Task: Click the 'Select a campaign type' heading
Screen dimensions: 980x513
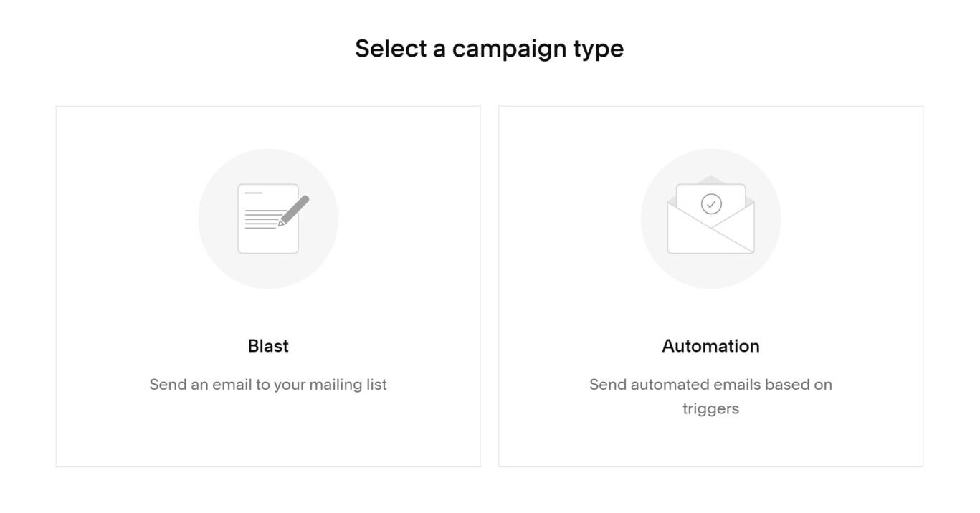Action: tap(490, 49)
